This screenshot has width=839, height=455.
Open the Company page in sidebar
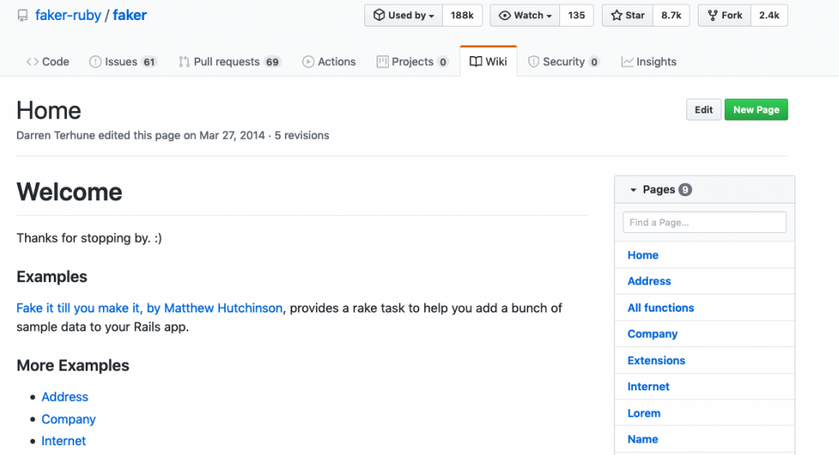pyautogui.click(x=652, y=334)
